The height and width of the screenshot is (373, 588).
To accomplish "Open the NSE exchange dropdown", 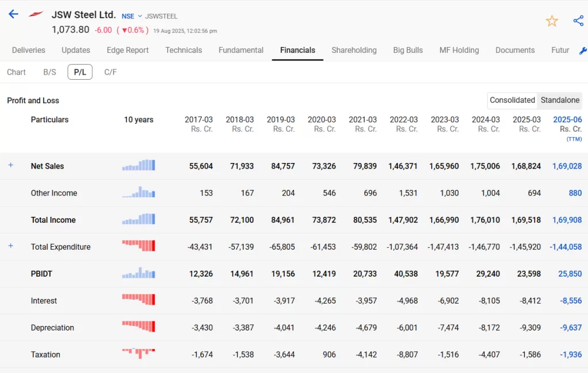I will [x=131, y=16].
